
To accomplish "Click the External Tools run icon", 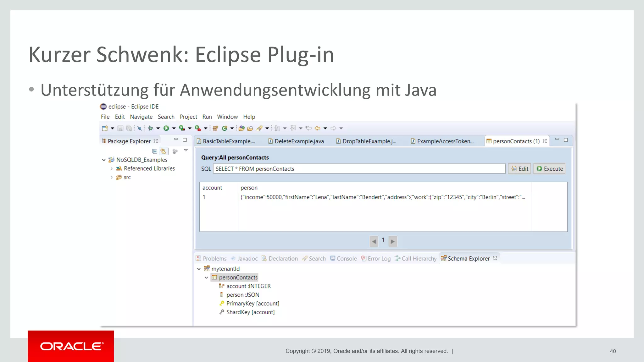I will 198,128.
